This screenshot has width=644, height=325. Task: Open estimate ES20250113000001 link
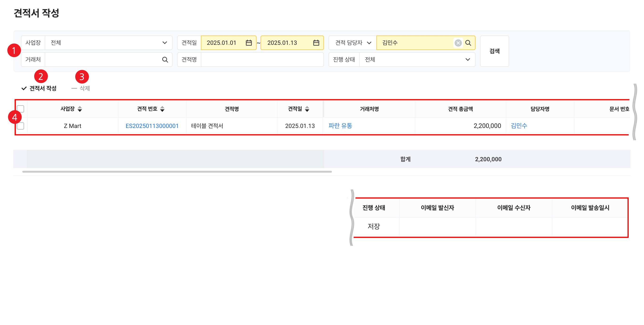tap(152, 126)
